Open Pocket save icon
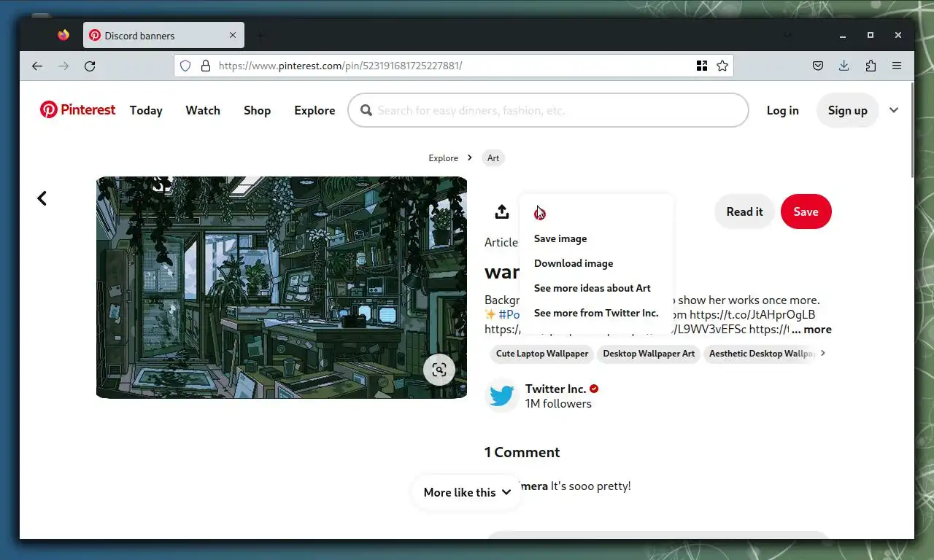This screenshot has width=934, height=560. point(818,66)
